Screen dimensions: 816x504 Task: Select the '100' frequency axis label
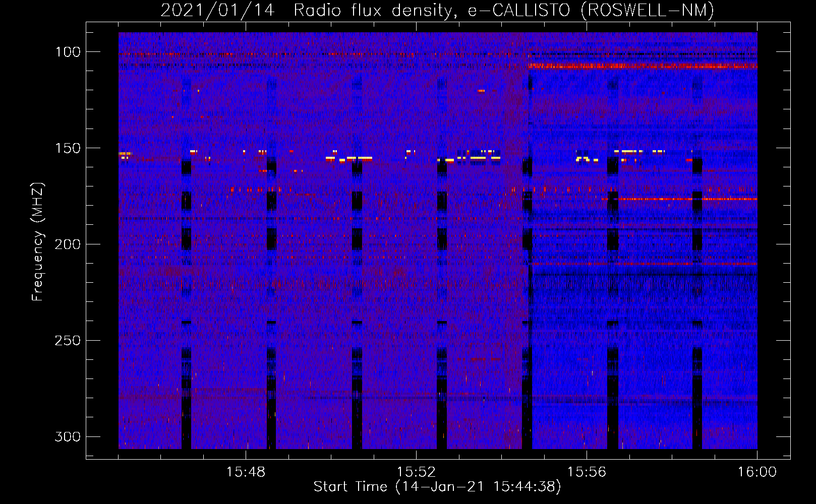tap(68, 52)
